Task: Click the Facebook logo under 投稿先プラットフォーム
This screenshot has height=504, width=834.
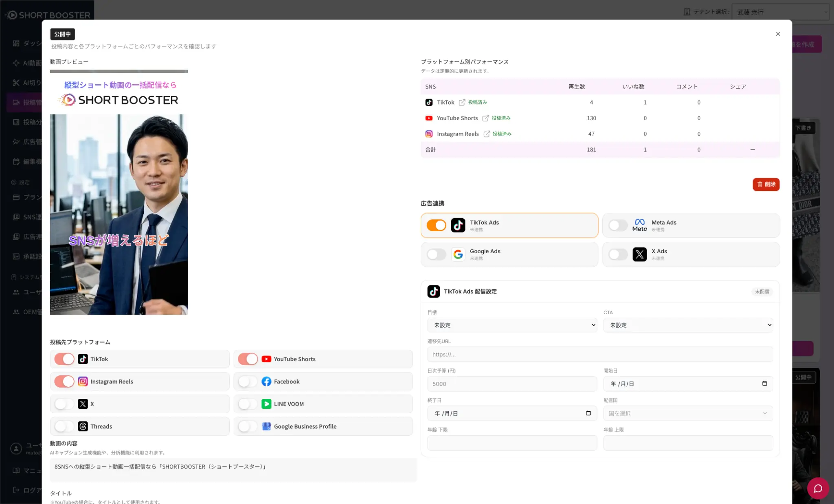Action: point(266,381)
